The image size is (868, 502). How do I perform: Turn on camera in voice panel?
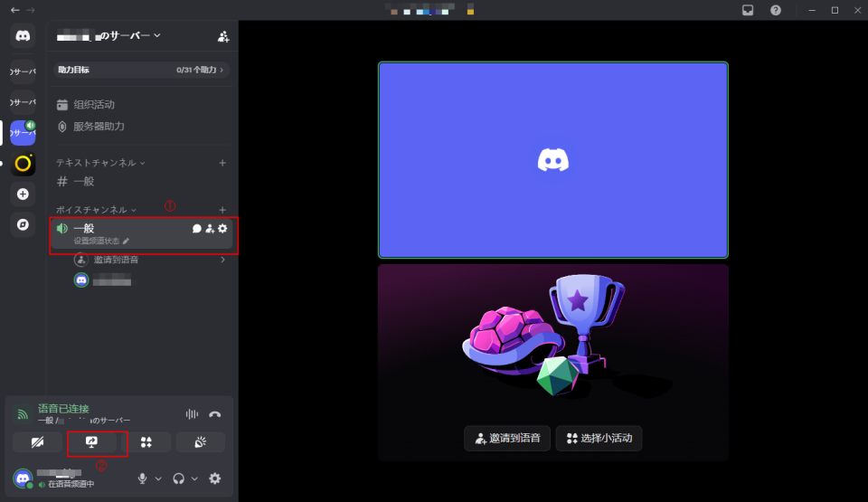(37, 442)
